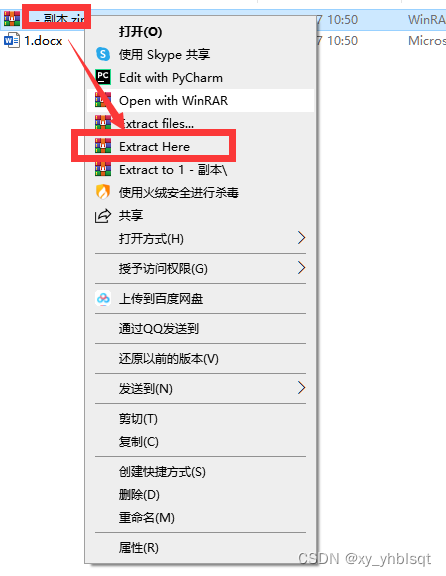The height and width of the screenshot is (576, 446).
Task: Expand the 发送到(N) submenu arrow
Action: [301, 388]
